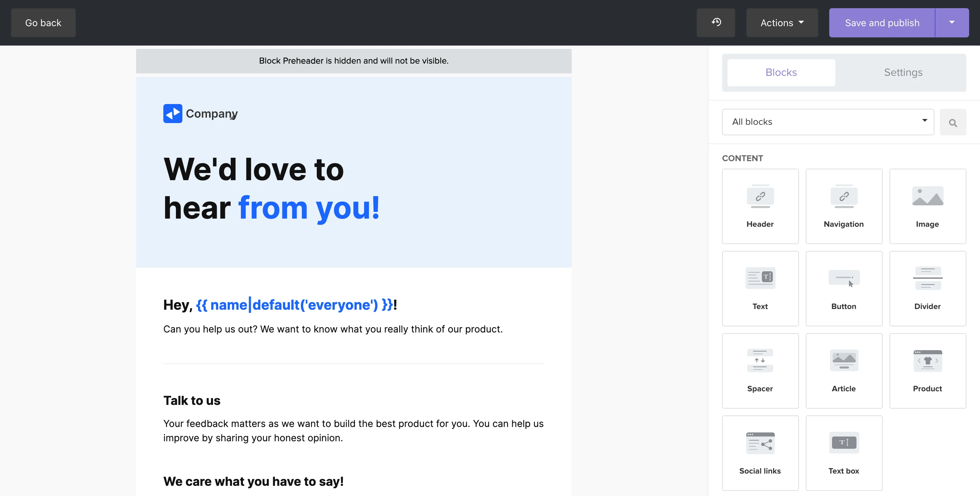Switch to the Blocks tab

point(781,72)
